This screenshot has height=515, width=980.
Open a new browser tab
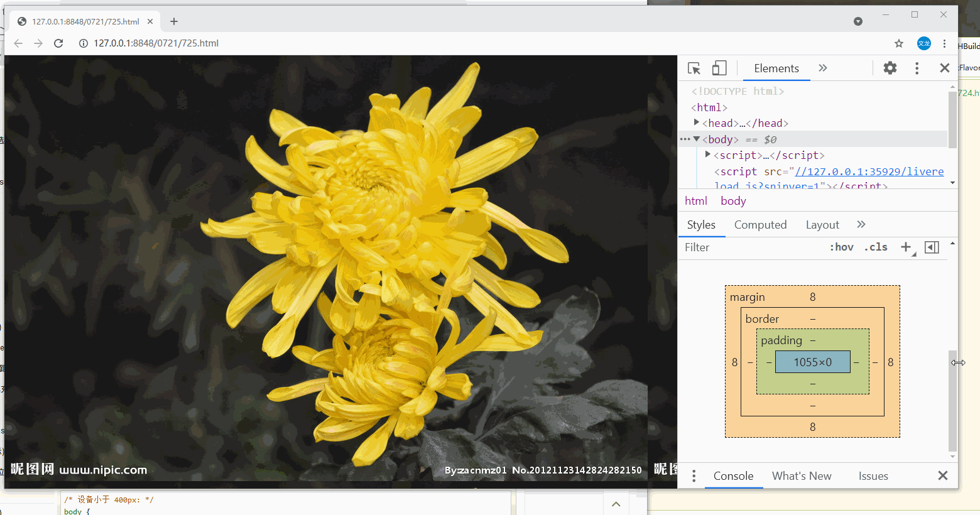click(174, 21)
